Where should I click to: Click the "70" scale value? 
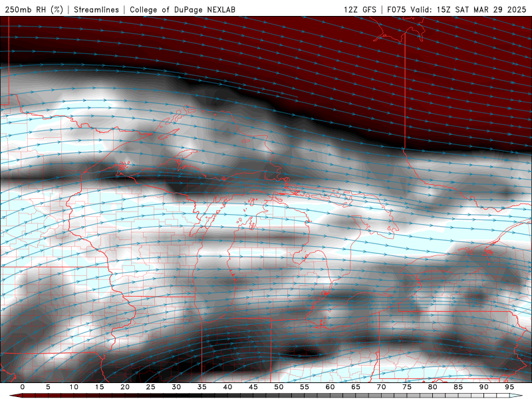click(381, 387)
